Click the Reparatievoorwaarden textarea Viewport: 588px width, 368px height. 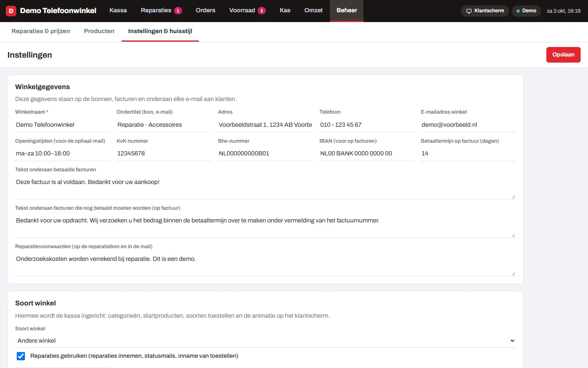pos(265,264)
